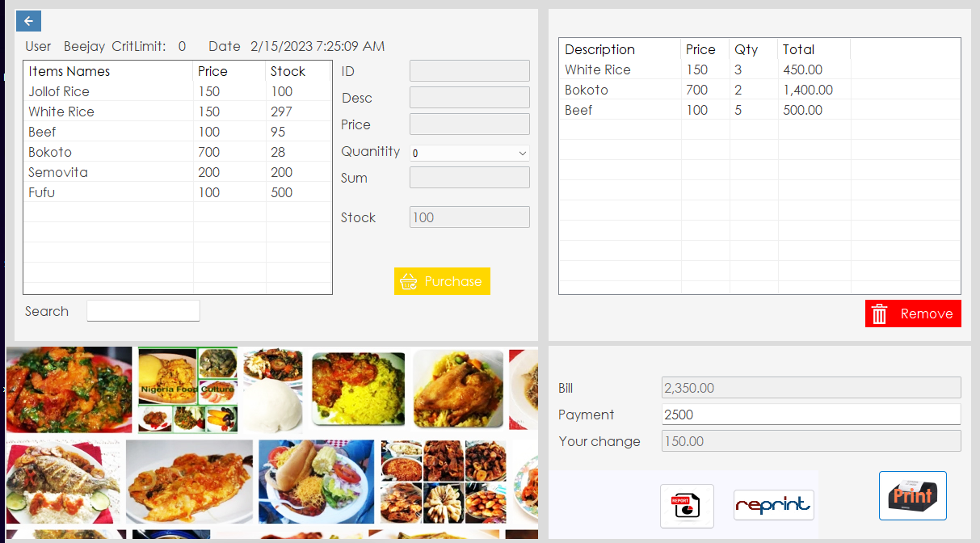This screenshot has width=980, height=543.
Task: Click the ID text field
Action: 469,70
